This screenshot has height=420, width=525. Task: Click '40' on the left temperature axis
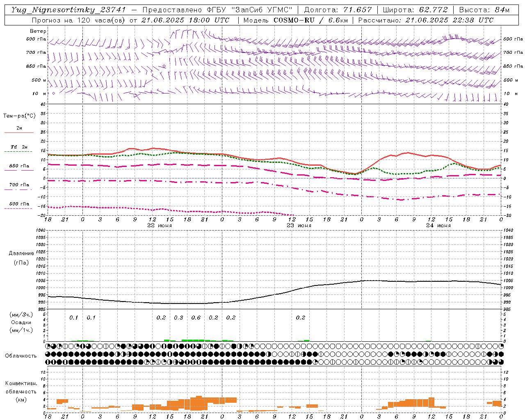43,105
